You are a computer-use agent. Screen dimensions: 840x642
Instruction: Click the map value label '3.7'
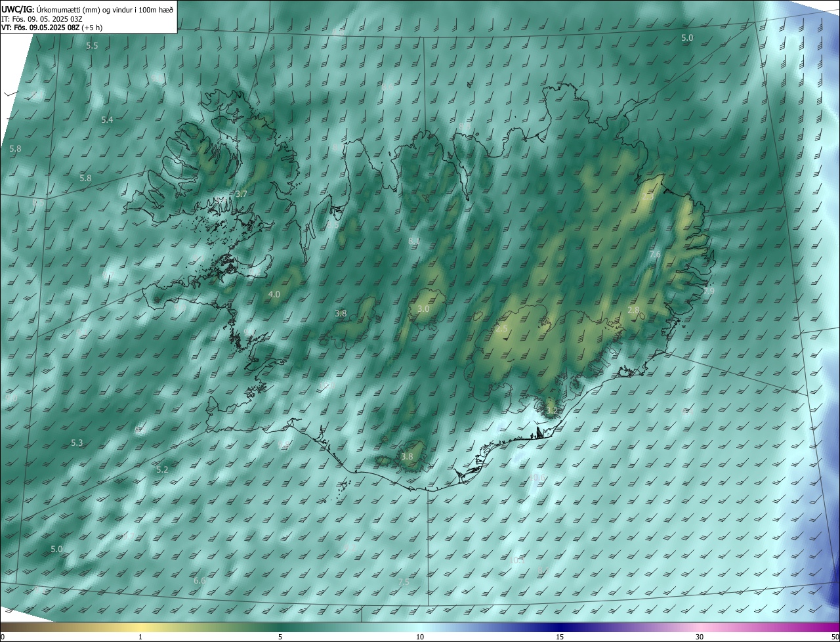click(241, 194)
